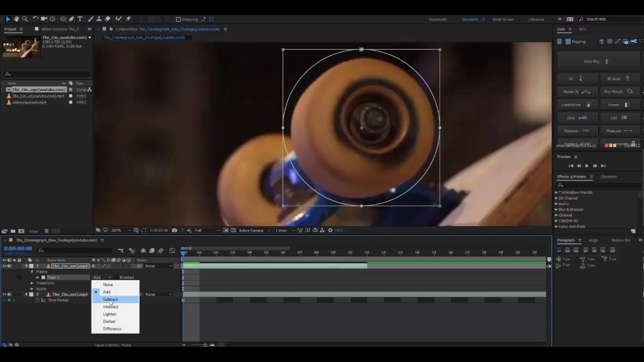This screenshot has width=644, height=362.
Task: Open the Info panel tab
Action: [x=582, y=29]
